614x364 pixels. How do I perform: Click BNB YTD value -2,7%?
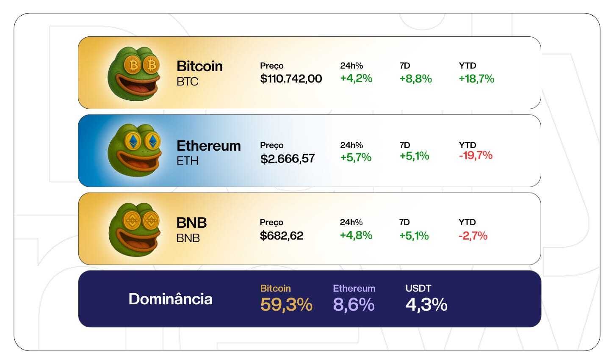473,235
